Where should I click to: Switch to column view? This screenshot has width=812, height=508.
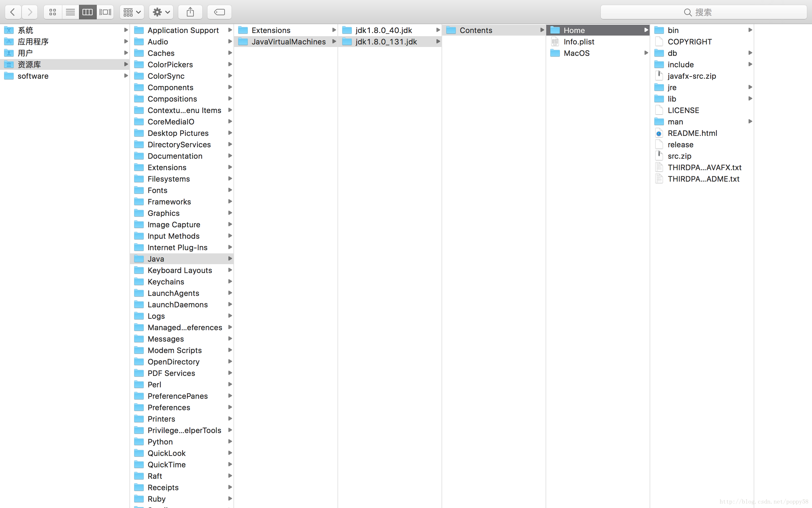click(x=88, y=12)
